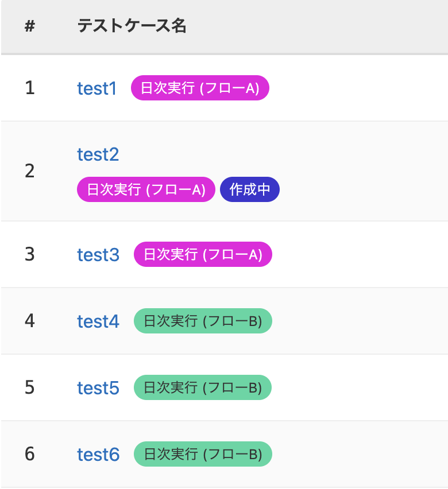Select row number 3 cell
The width and height of the screenshot is (448, 489).
pos(30,254)
